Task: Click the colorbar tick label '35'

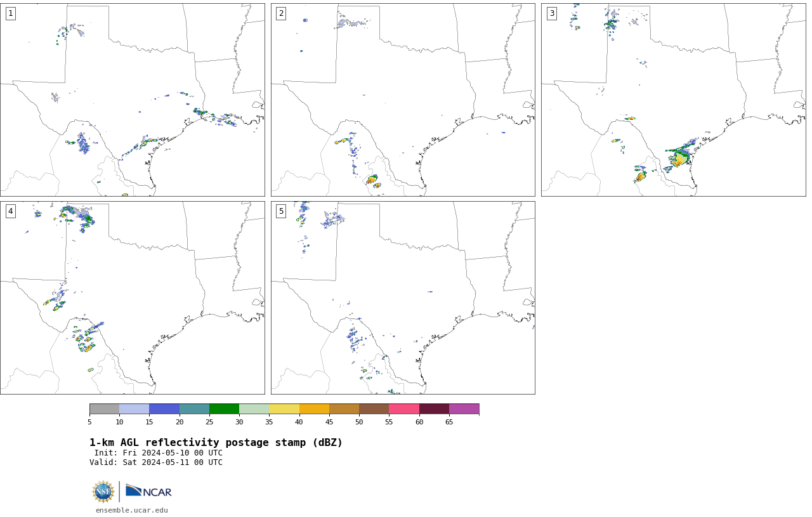Action: tap(269, 422)
